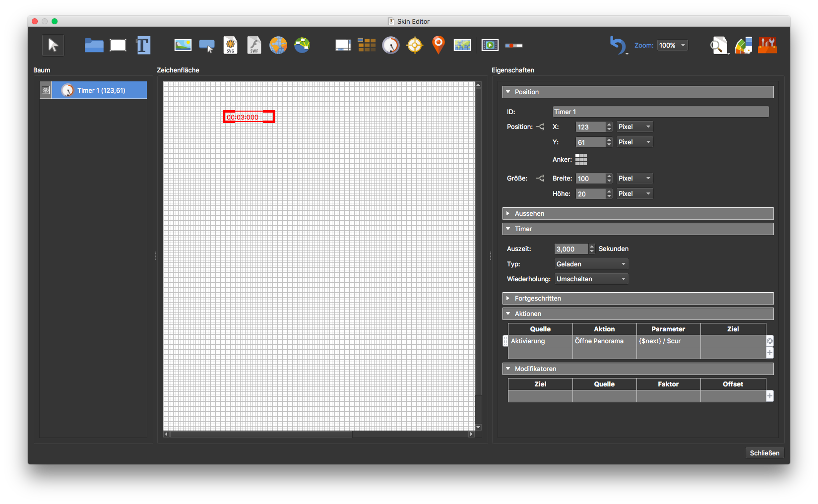Click the Höhe height field 20
The width and height of the screenshot is (818, 504).
(590, 194)
